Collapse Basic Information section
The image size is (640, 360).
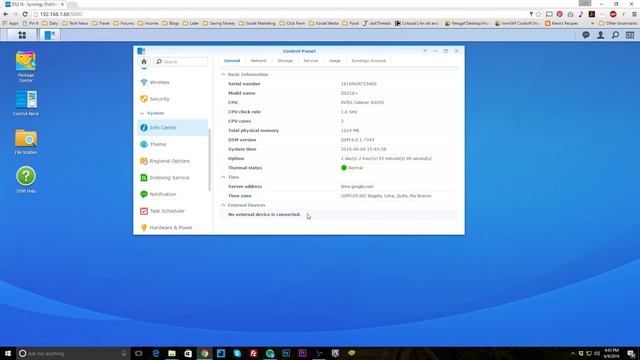click(x=223, y=74)
